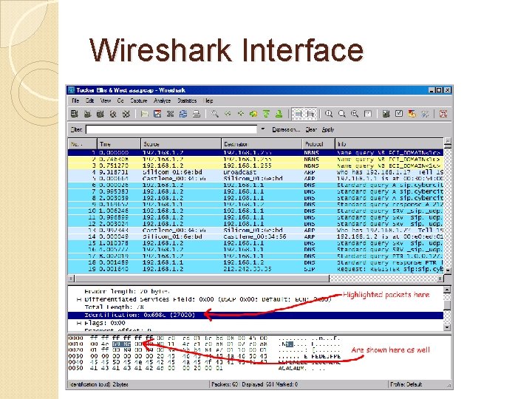Edit display filters from the toolbar

coord(399,114)
